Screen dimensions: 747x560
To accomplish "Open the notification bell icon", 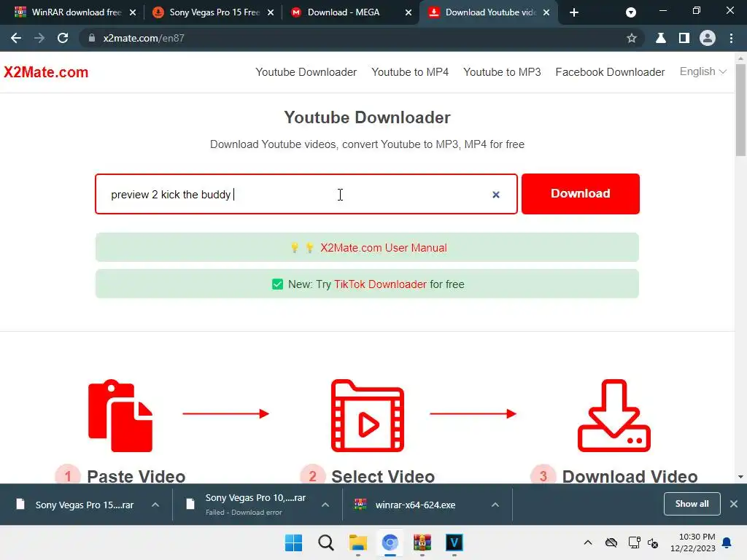I will [727, 542].
